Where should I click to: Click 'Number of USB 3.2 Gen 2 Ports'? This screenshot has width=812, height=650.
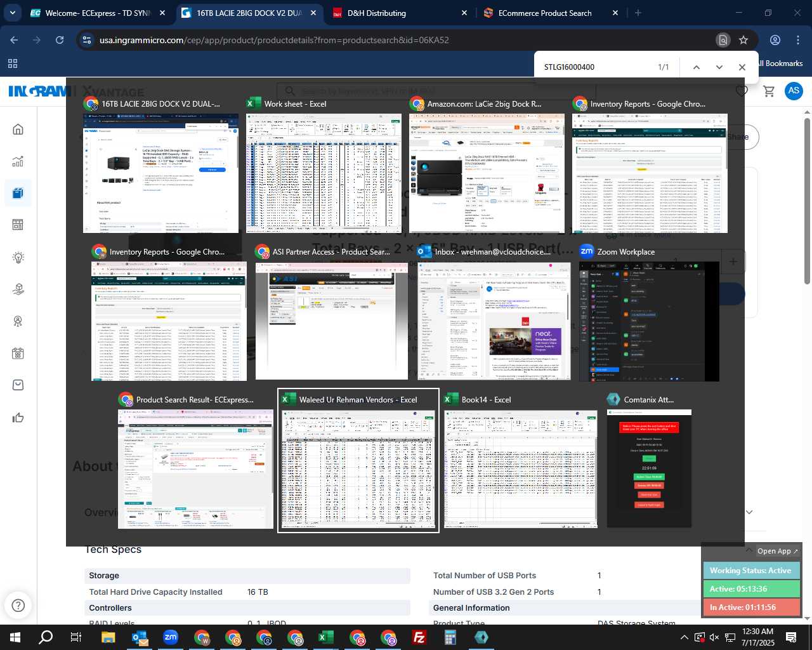tap(494, 592)
